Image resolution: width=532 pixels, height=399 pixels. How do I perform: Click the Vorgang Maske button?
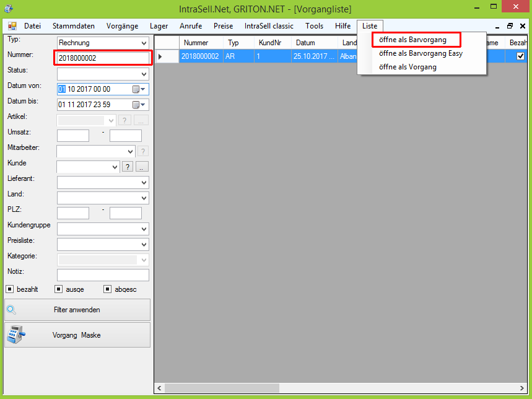pos(77,335)
